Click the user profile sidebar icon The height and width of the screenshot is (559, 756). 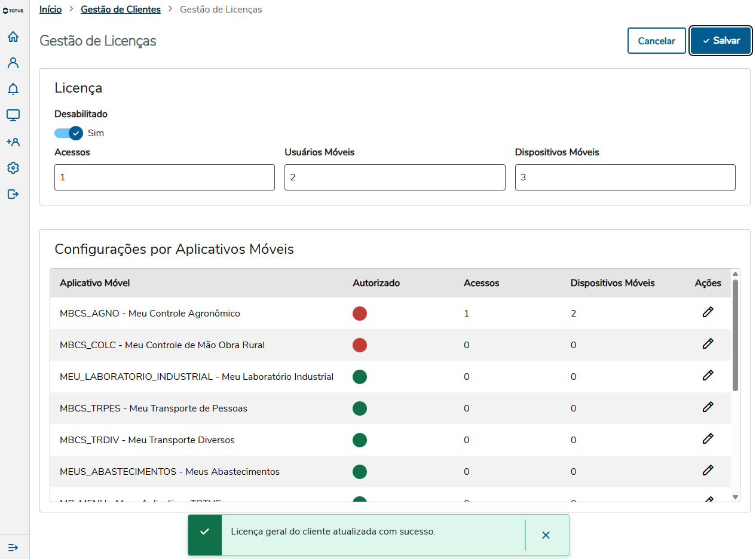[13, 63]
